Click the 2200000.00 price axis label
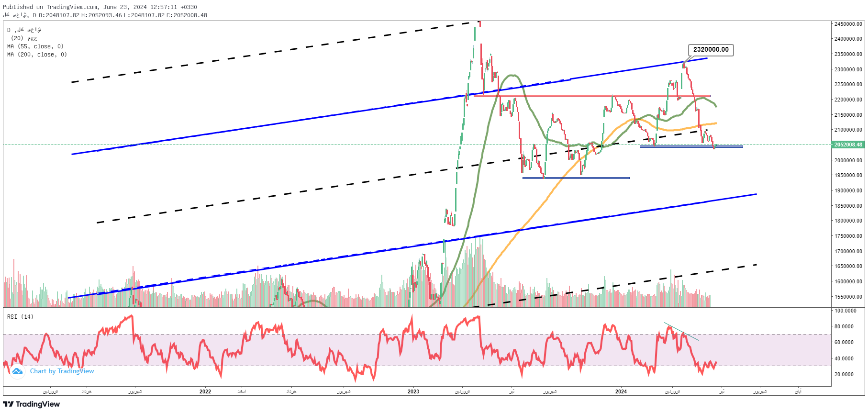The width and height of the screenshot is (868, 413). 848,100
